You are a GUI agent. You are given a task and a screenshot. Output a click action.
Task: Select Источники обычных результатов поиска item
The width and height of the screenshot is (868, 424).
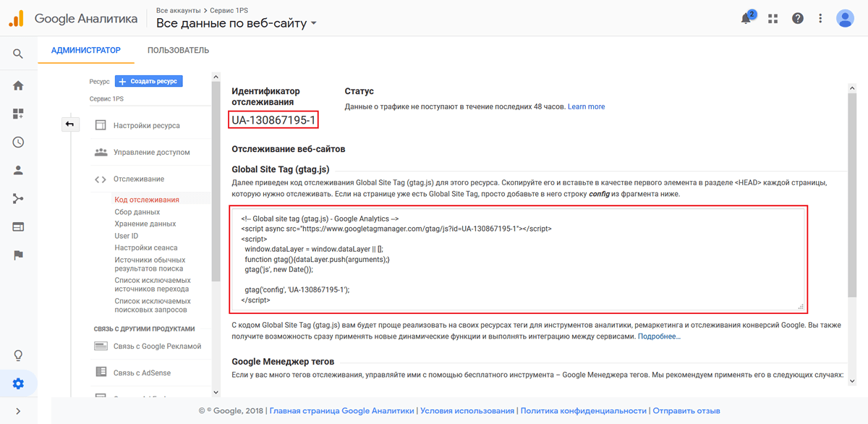[x=148, y=264]
